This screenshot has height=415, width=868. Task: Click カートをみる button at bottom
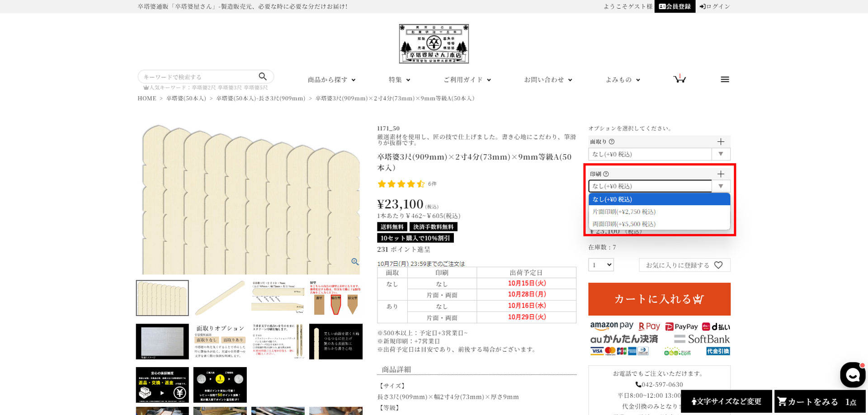819,401
